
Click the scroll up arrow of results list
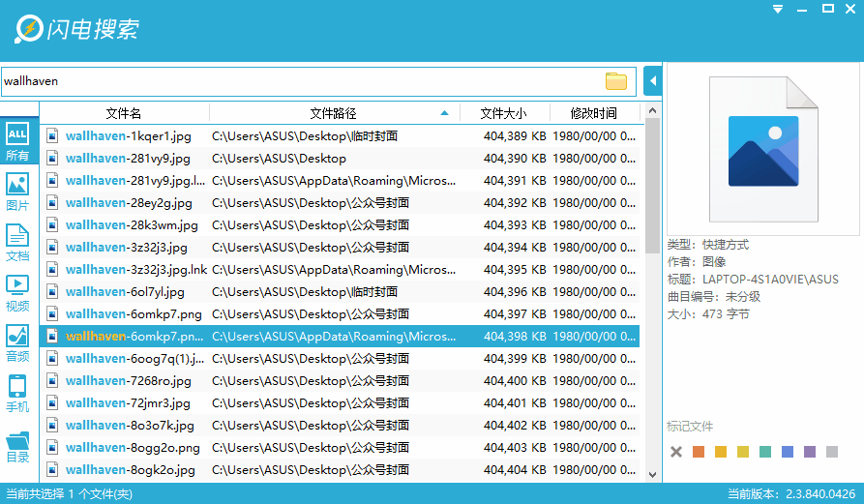point(652,110)
